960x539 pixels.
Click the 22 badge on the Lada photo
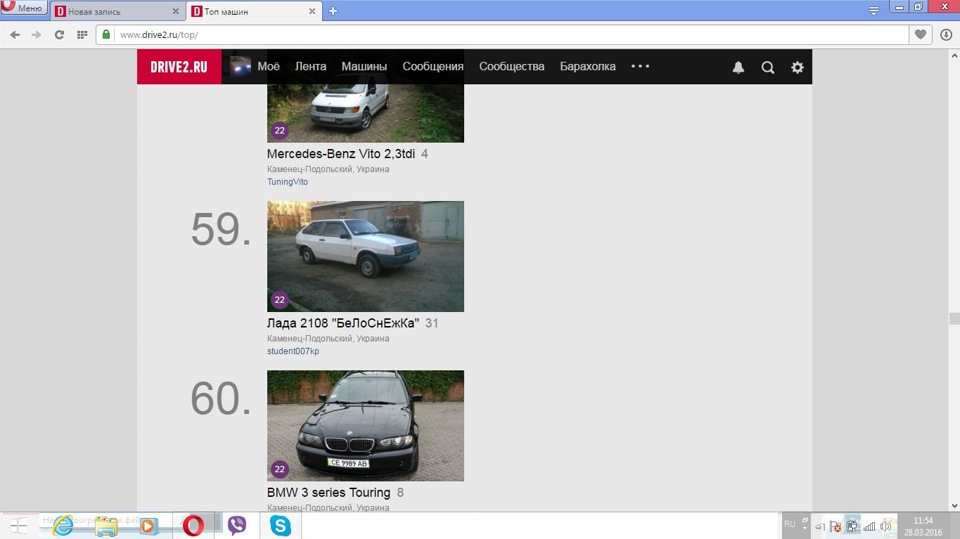coord(280,300)
